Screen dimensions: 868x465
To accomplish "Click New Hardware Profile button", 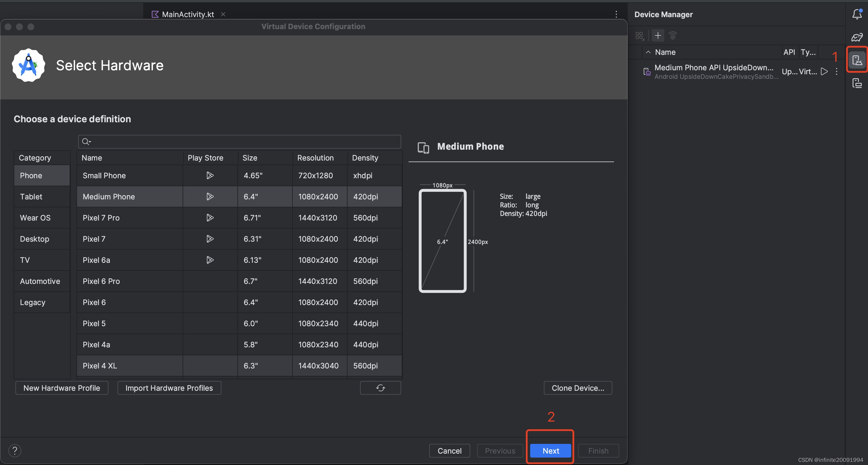I will tap(62, 388).
